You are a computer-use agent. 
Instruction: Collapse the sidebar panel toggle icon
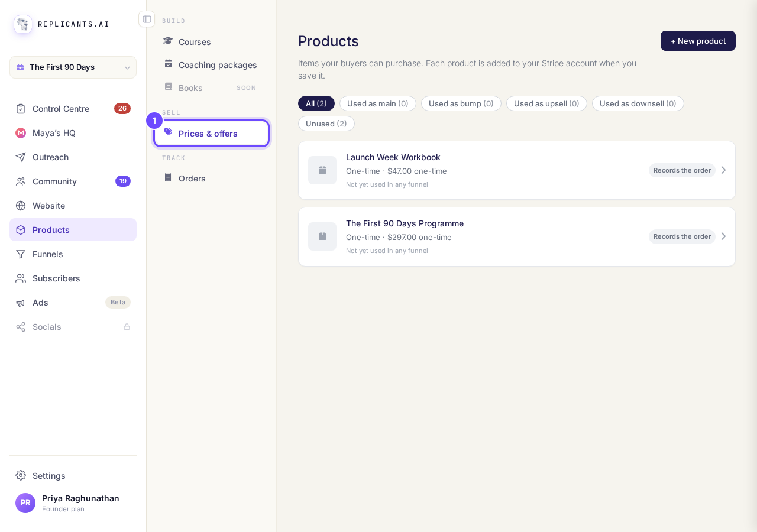(147, 19)
